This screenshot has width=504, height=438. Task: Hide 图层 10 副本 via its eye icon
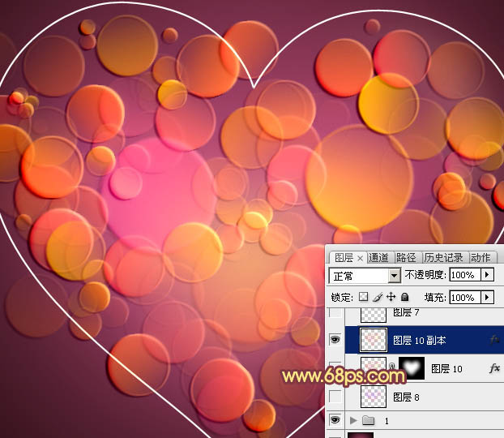coord(335,340)
